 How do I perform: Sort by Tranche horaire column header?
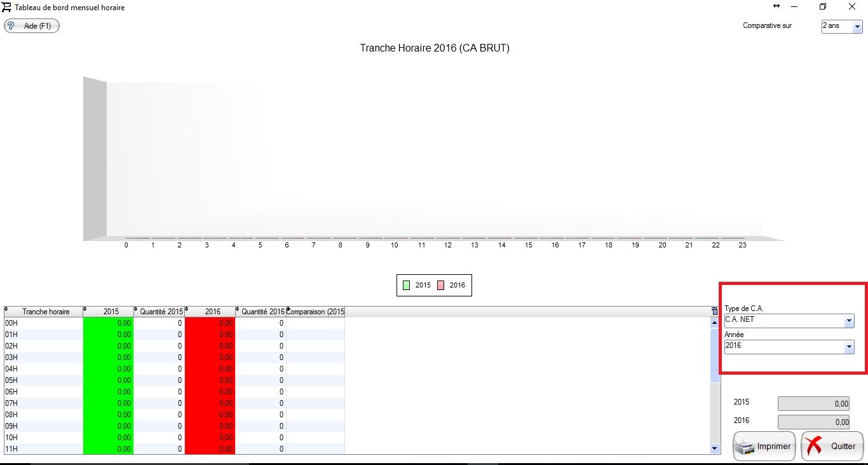click(43, 312)
